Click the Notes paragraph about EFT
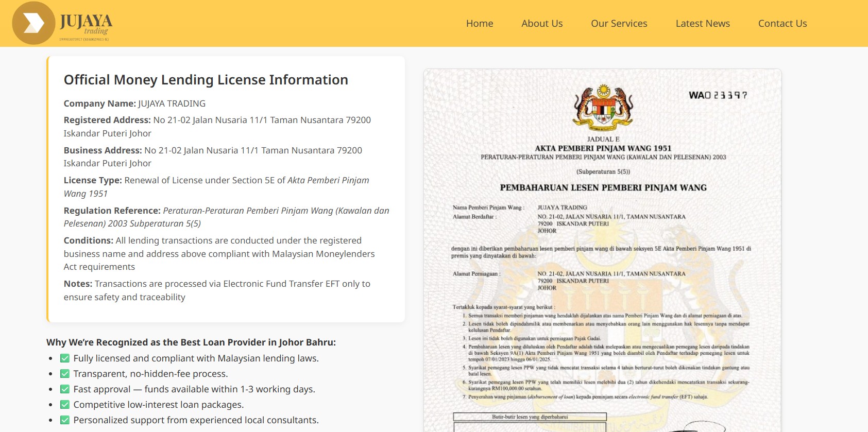Image resolution: width=868 pixels, height=432 pixels. (217, 290)
